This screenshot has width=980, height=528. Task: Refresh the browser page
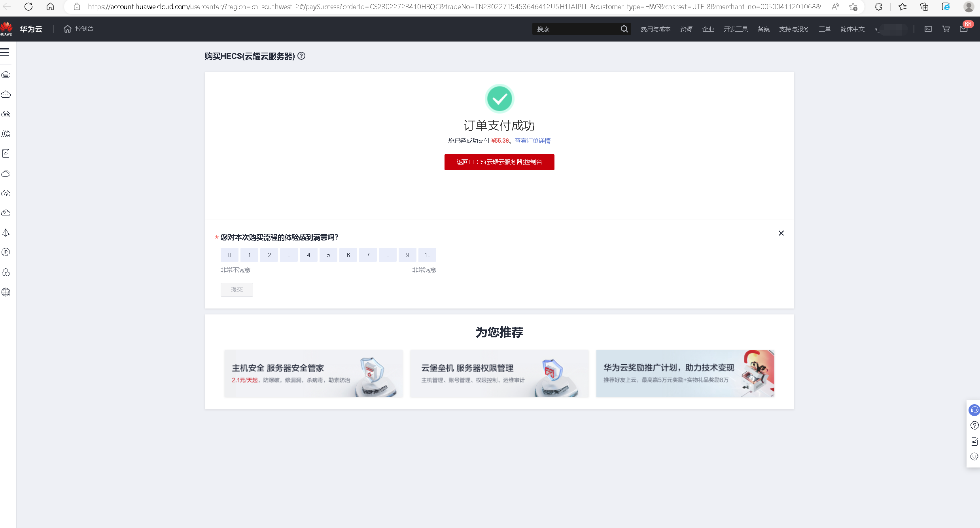28,7
